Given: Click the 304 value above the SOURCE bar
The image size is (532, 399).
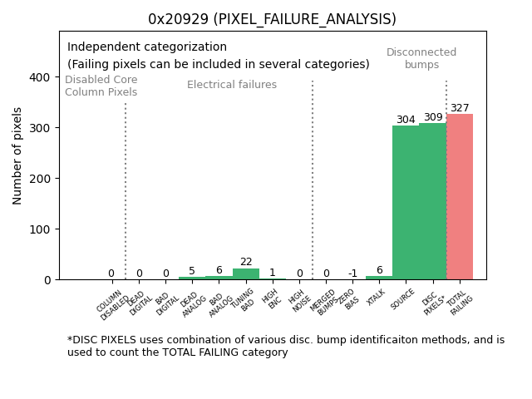Looking at the screenshot, I should tap(406, 120).
